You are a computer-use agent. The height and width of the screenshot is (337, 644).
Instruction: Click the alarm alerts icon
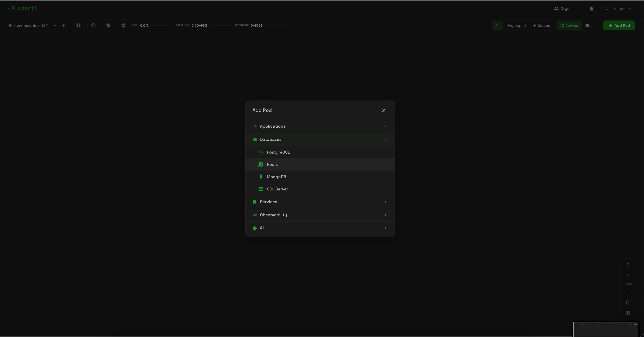108,26
